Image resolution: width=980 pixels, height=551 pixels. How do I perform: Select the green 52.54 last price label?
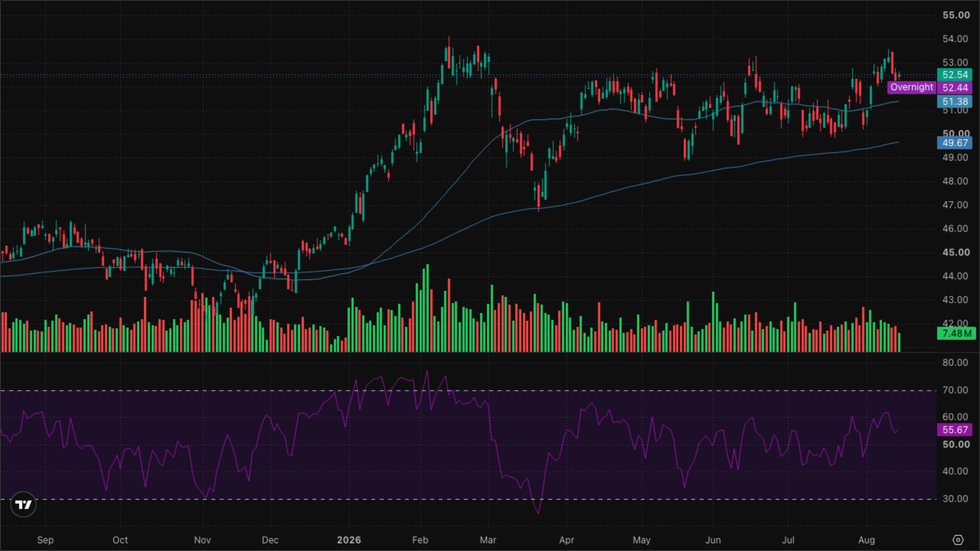(x=955, y=75)
